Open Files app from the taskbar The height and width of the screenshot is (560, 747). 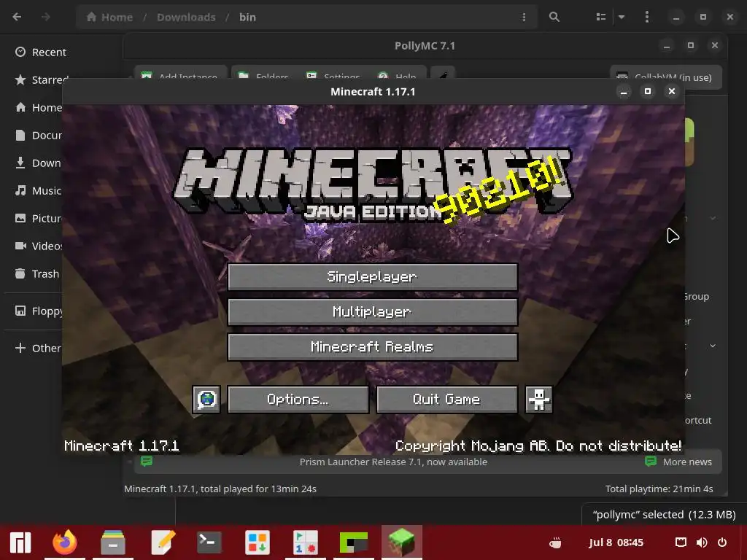(113, 542)
